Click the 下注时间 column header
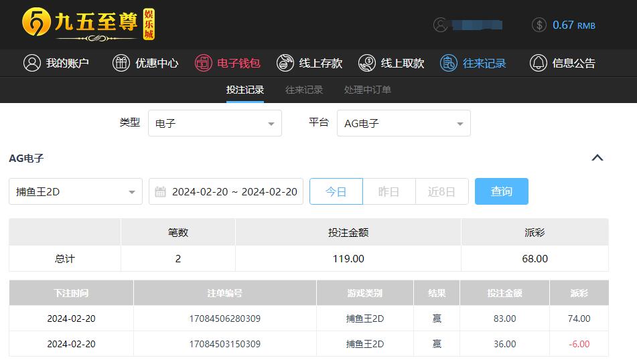Image resolution: width=637 pixels, height=364 pixels. [x=71, y=293]
